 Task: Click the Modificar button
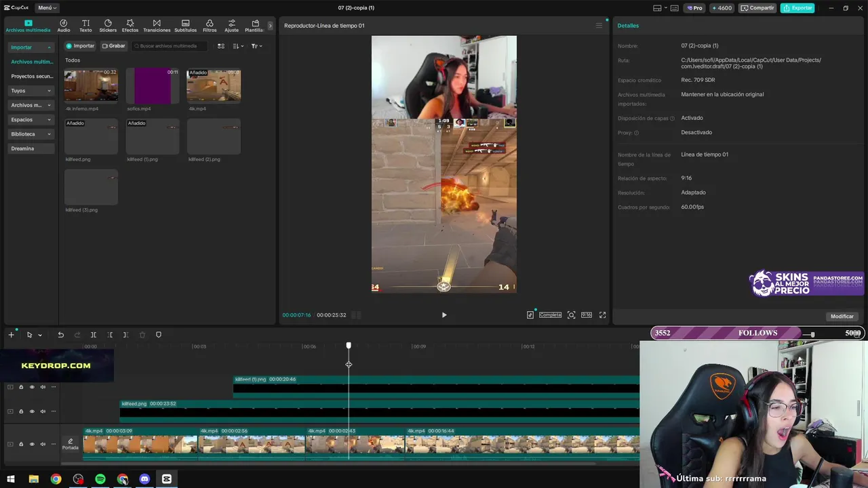point(842,317)
